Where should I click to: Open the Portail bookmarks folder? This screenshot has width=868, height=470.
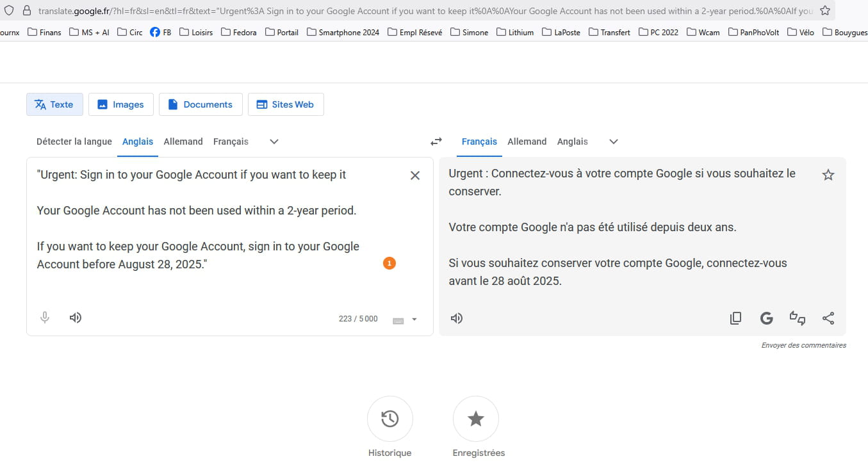click(x=282, y=32)
